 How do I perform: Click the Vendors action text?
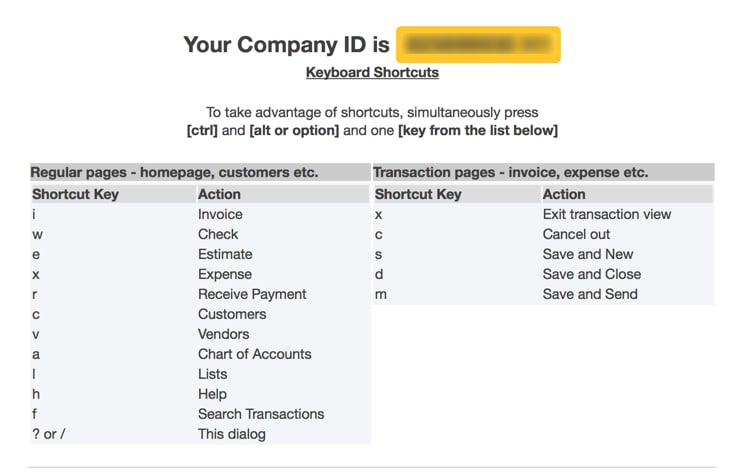click(x=223, y=334)
